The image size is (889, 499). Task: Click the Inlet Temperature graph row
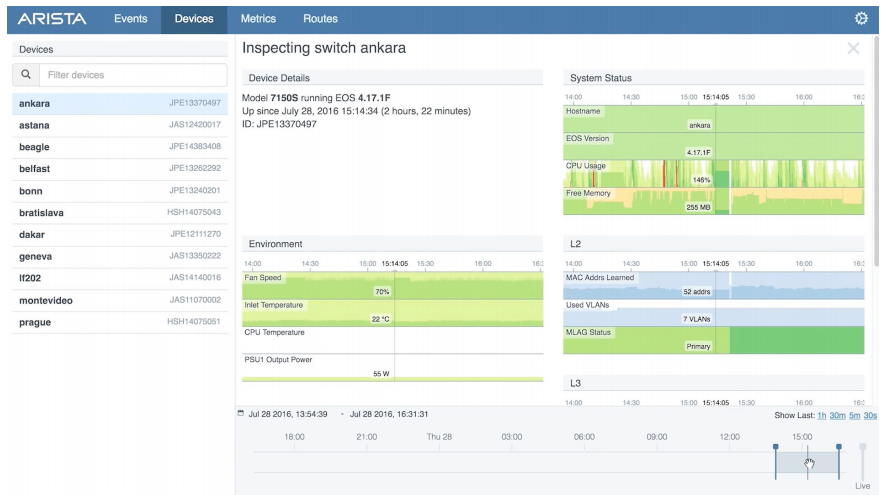click(392, 313)
